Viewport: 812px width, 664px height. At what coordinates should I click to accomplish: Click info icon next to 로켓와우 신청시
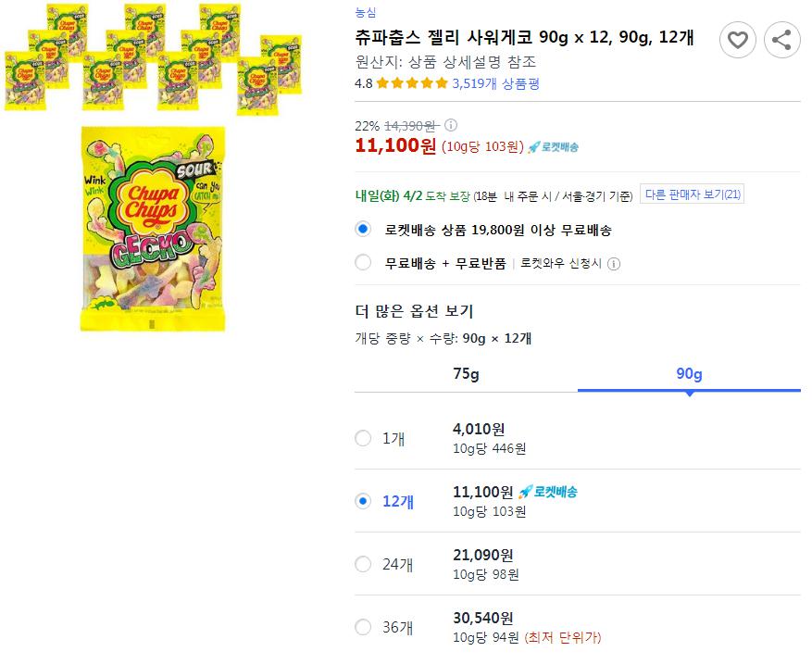pos(614,263)
